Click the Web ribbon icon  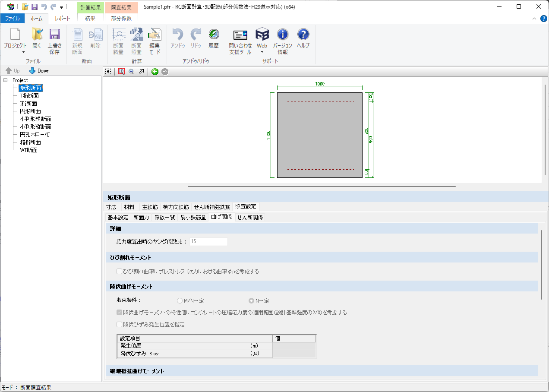(262, 35)
